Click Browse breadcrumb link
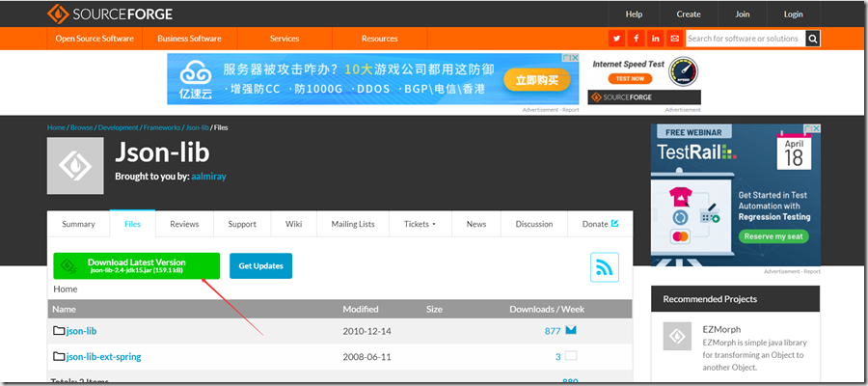Screen dimensions: 868x386 [x=82, y=127]
